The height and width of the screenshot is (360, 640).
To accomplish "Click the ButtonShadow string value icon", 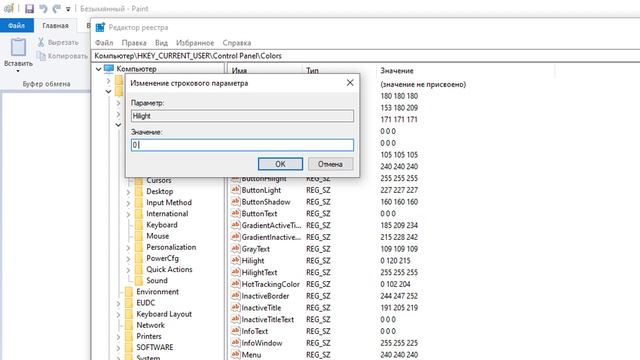I will [236, 202].
